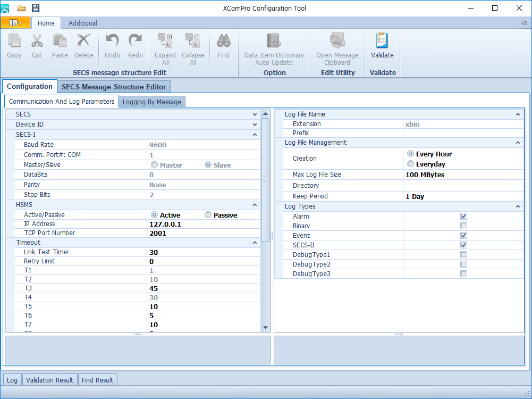The height and width of the screenshot is (399, 532).
Task: Collapse the Log File Management section
Action: point(518,143)
